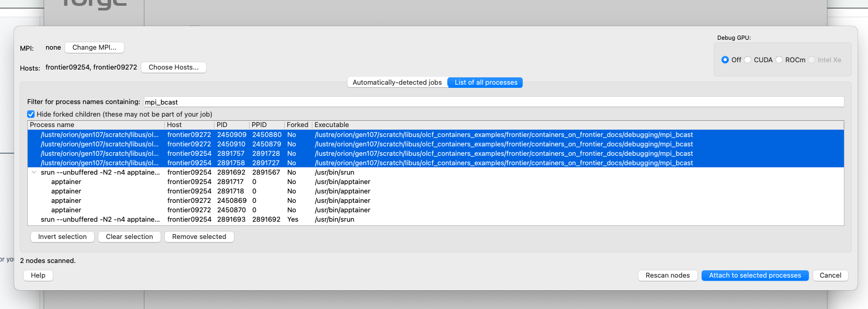Select CUDA debug GPU option
The width and height of the screenshot is (868, 309).
pos(748,60)
